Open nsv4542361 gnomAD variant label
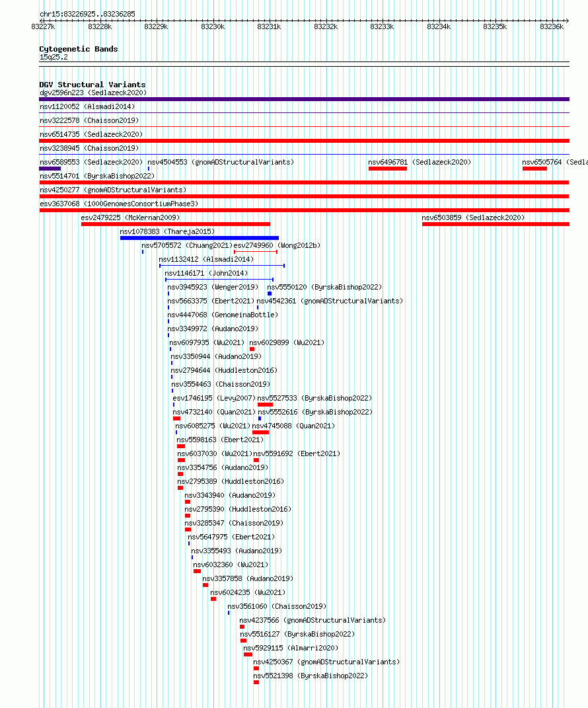588x708 pixels. tap(330, 301)
